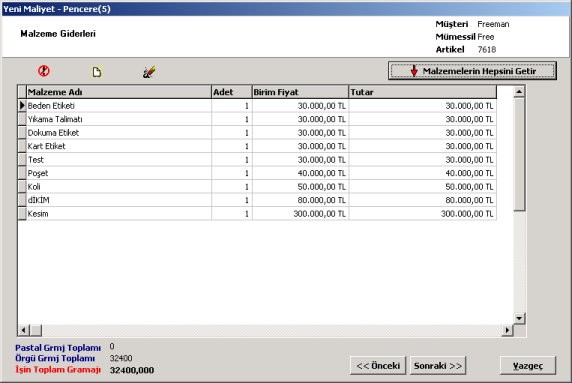Click Birim Fiyat cell of Koli row
Viewport: 572px width, 383px height.
pos(300,187)
